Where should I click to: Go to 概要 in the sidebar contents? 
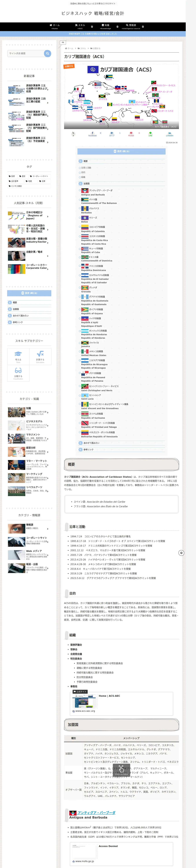[29, 303]
